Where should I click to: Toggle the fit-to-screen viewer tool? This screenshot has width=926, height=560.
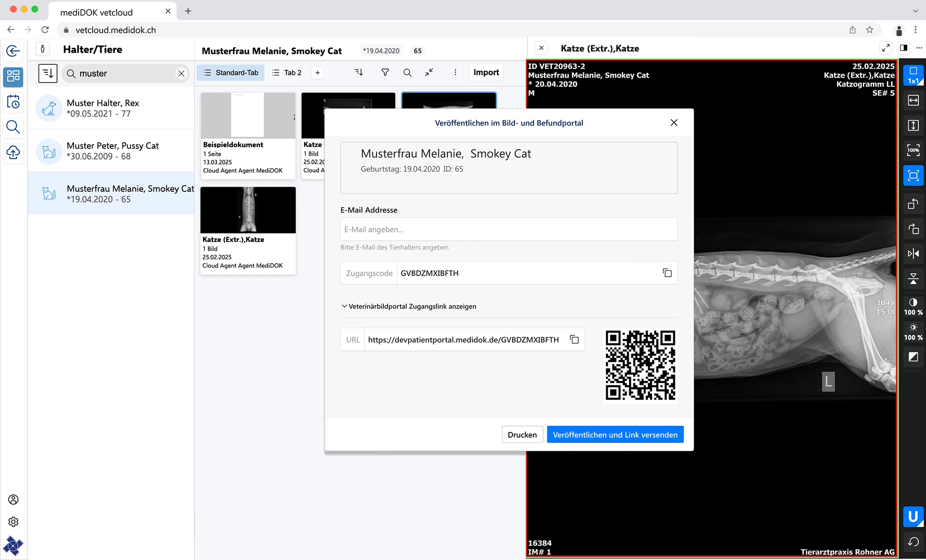[913, 175]
